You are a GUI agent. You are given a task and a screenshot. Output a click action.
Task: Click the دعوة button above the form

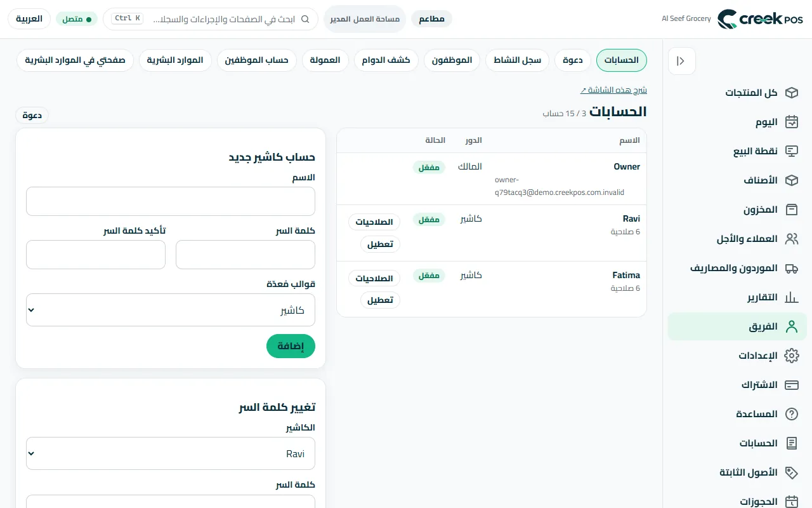click(32, 115)
